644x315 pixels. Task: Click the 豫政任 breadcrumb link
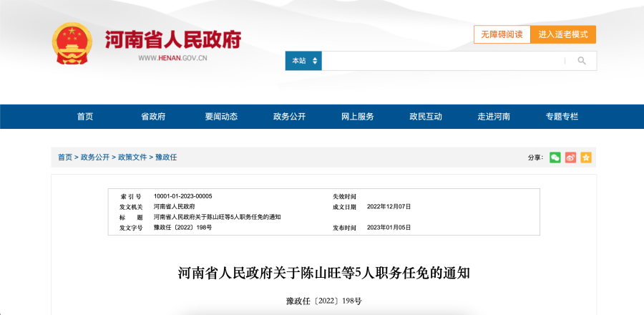coord(166,157)
